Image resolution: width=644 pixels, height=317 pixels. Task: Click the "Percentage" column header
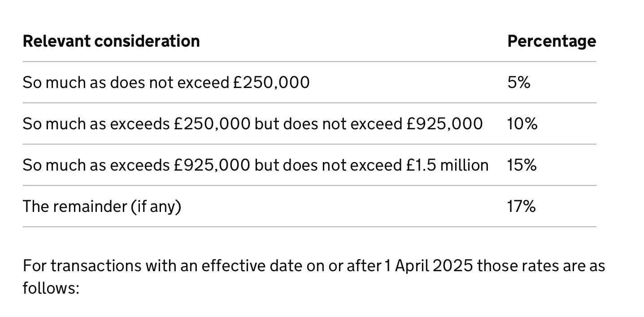tap(551, 41)
